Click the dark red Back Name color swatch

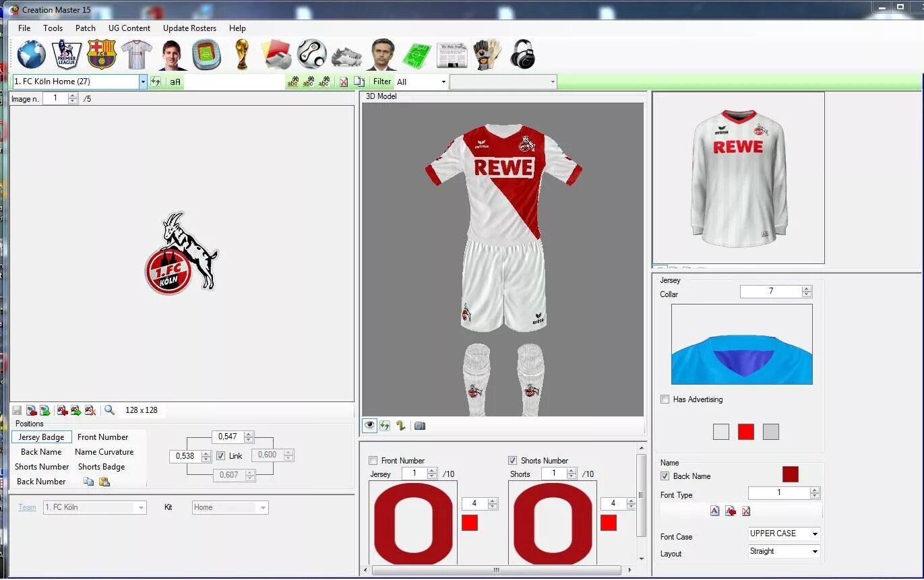tap(791, 474)
